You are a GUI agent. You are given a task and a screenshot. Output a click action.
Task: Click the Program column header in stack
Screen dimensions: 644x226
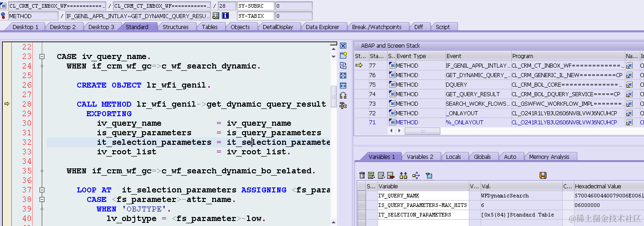click(568, 56)
